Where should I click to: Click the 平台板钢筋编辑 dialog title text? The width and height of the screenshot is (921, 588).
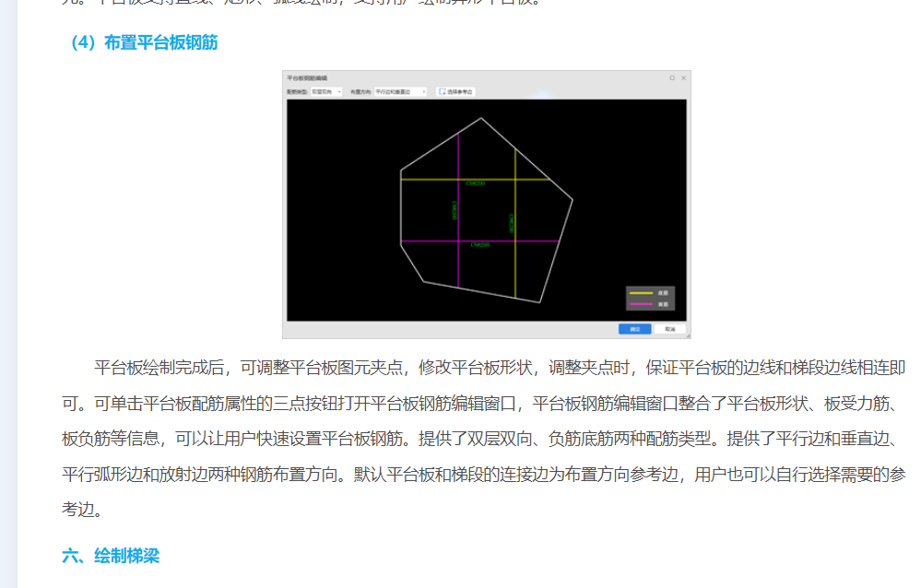(x=307, y=77)
